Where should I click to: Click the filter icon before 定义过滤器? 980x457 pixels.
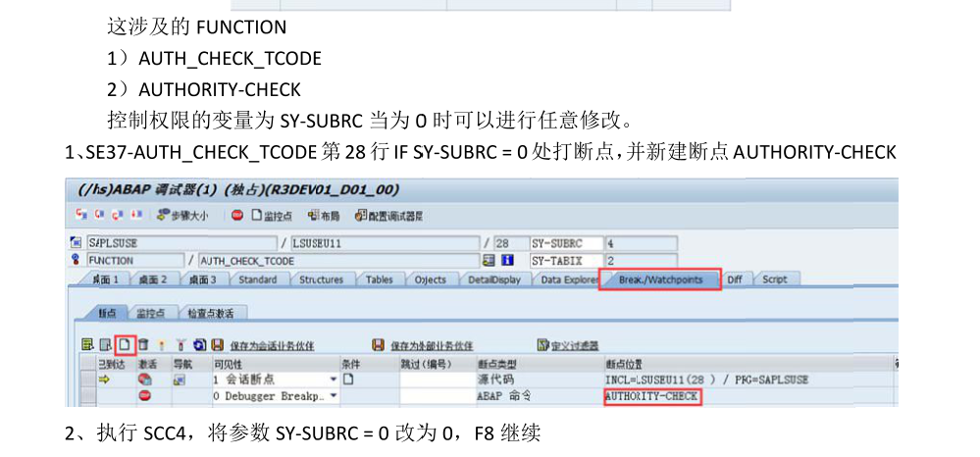543,345
